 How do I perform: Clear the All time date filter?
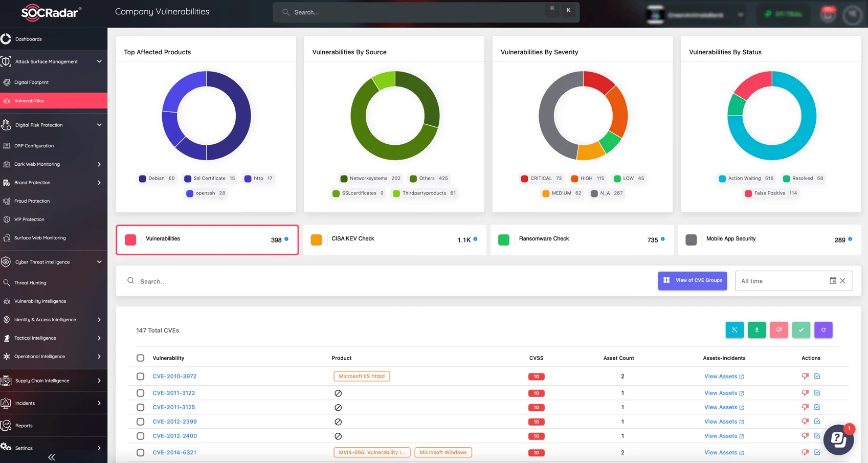click(843, 280)
